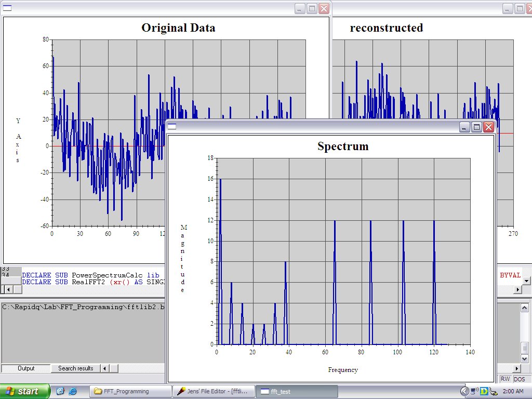Switch to the Output tab
Viewport: 532px width, 399px height.
(26, 368)
